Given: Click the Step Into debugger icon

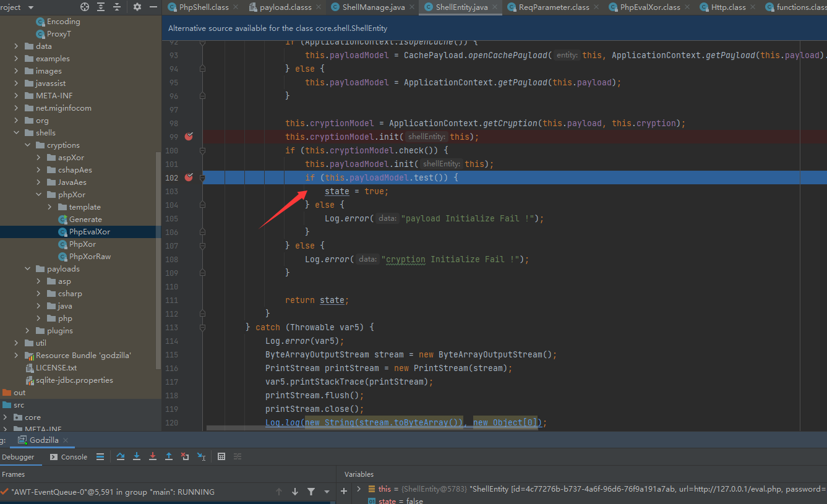Looking at the screenshot, I should coord(137,457).
